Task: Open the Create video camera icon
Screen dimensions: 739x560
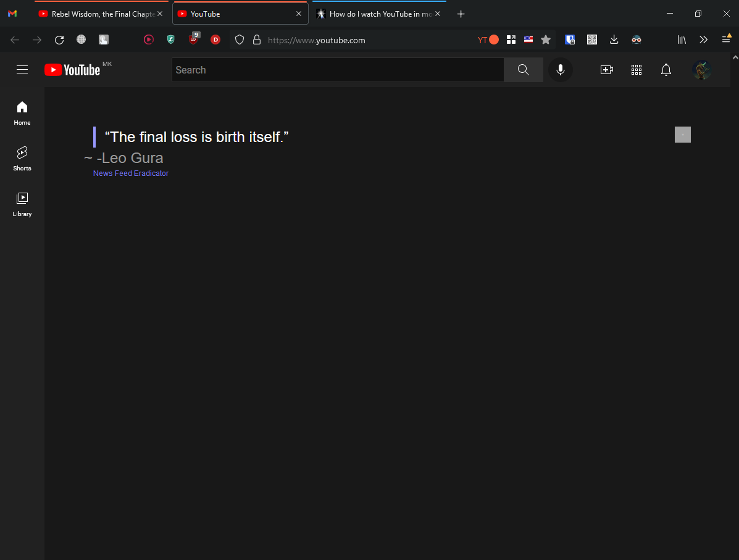Action: 606,70
